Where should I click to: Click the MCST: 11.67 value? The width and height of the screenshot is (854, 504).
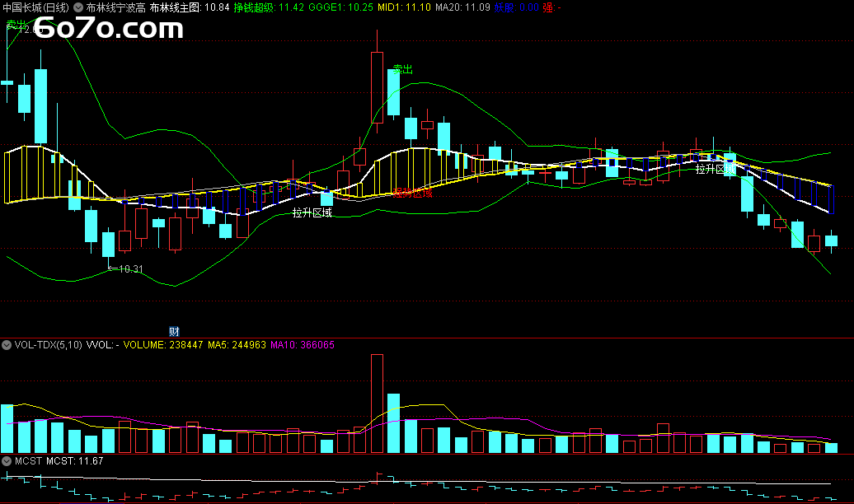click(75, 461)
